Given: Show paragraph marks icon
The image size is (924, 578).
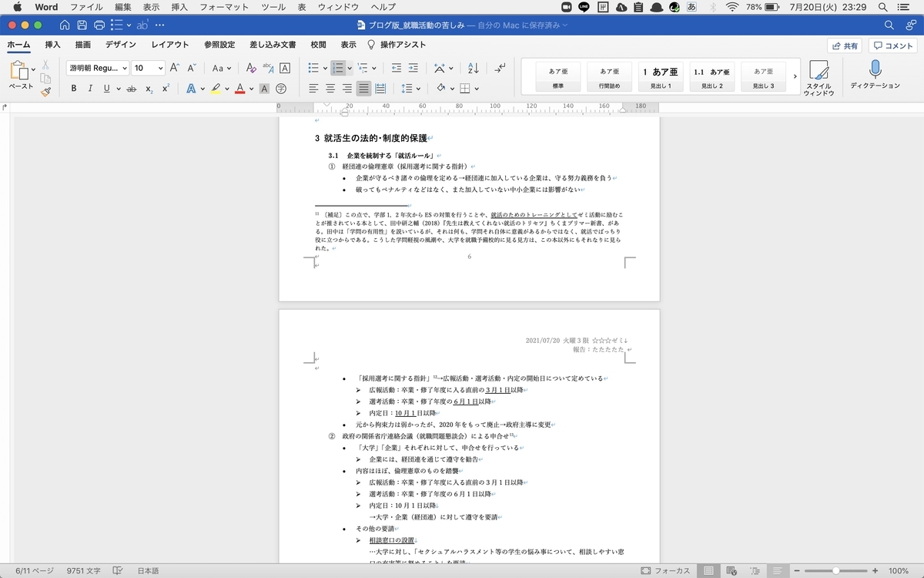Looking at the screenshot, I should (x=500, y=69).
